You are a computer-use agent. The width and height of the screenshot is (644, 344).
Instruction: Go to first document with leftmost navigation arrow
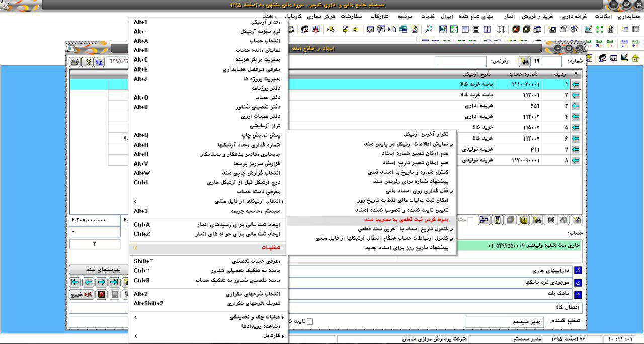click(x=75, y=282)
